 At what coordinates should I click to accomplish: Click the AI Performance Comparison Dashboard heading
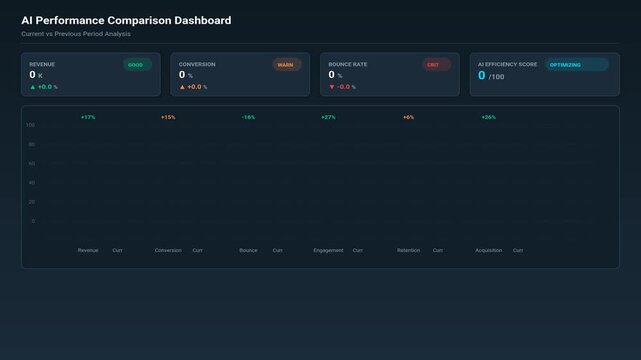click(x=126, y=20)
